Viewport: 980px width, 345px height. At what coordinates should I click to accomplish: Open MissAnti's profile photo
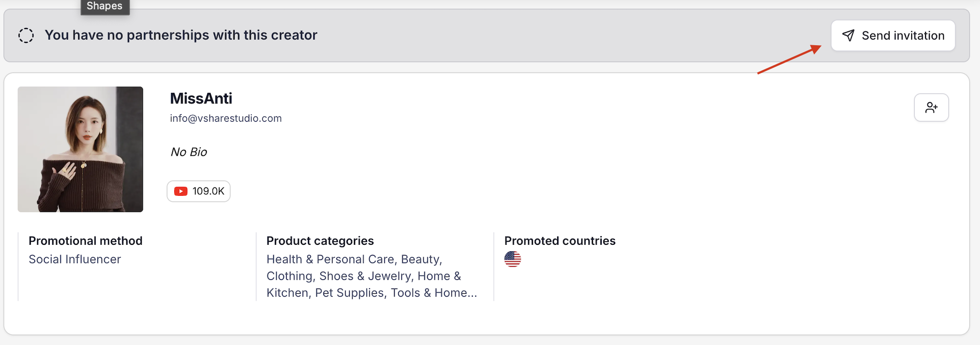pos(81,149)
